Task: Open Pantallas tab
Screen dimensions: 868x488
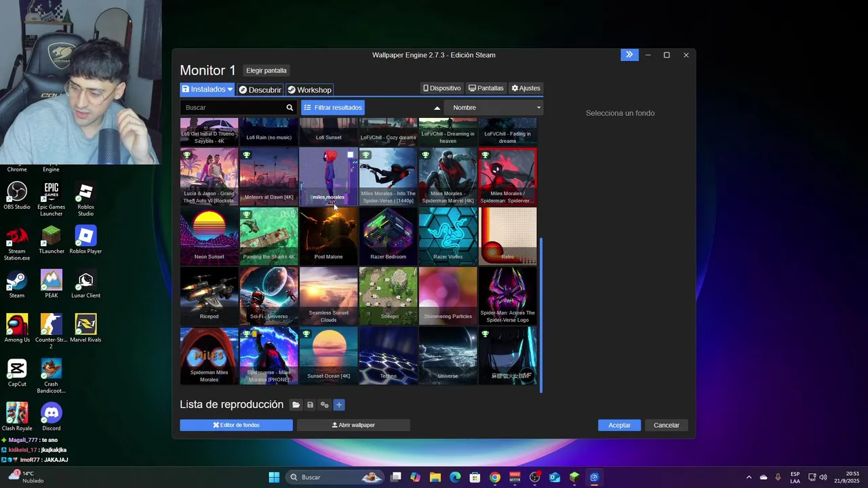Action: click(486, 88)
